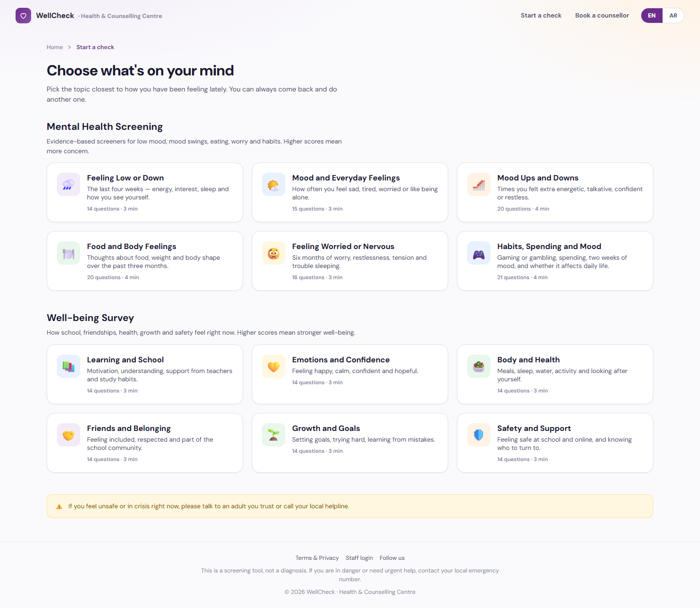Click the WellCheck brand name in the header
This screenshot has height=608, width=700.
[x=55, y=16]
